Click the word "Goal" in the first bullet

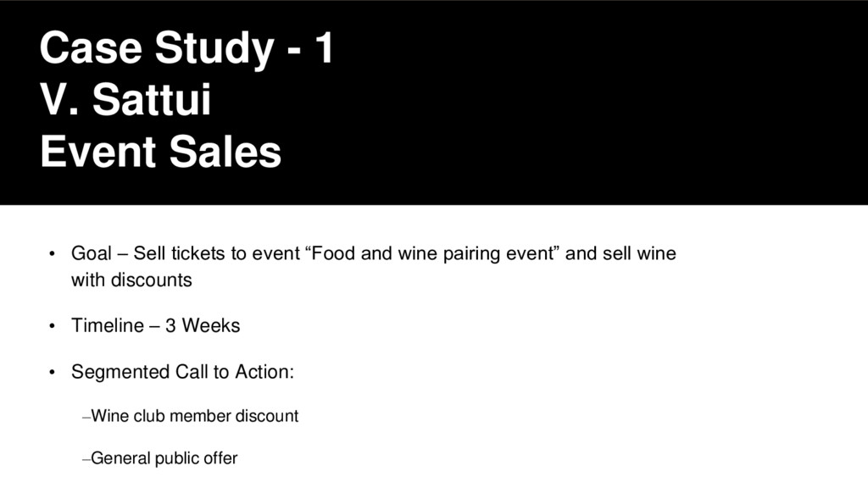pyautogui.click(x=92, y=253)
